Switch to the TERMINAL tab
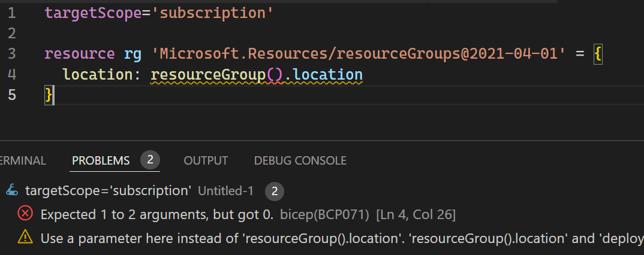Image resolution: width=644 pixels, height=255 pixels. [23, 160]
